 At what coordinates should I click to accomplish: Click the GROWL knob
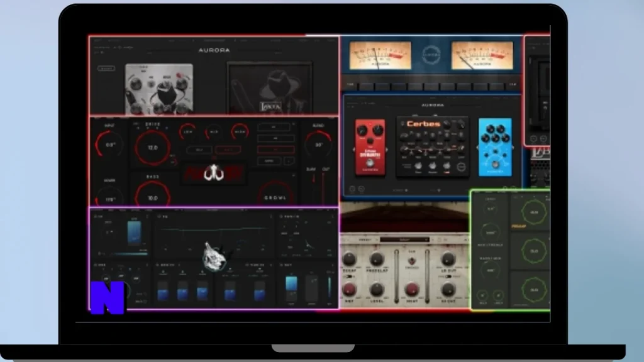coord(275,195)
